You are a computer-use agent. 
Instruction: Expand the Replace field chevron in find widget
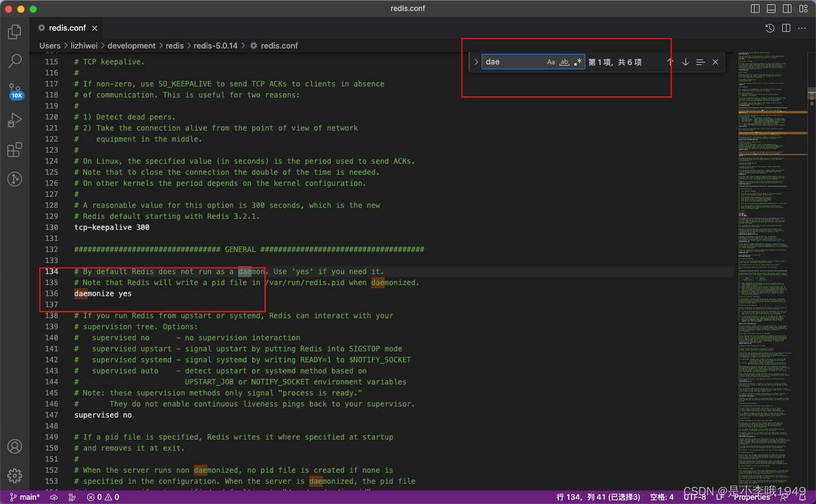[x=475, y=62]
